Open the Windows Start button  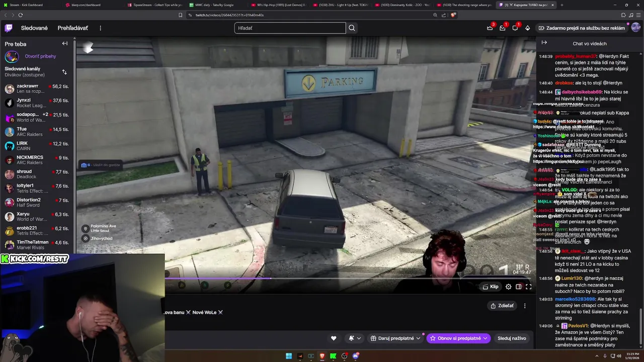(289, 356)
